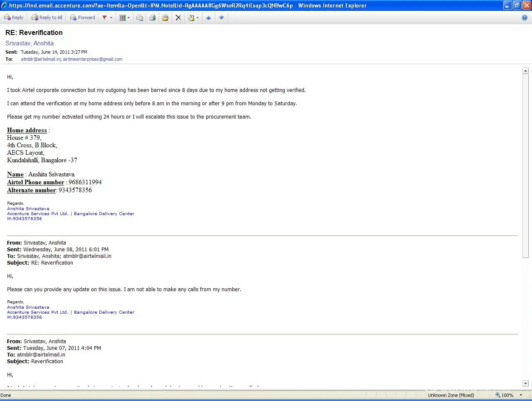Click the scrollbar down arrow
532x401 pixels.
525,384
